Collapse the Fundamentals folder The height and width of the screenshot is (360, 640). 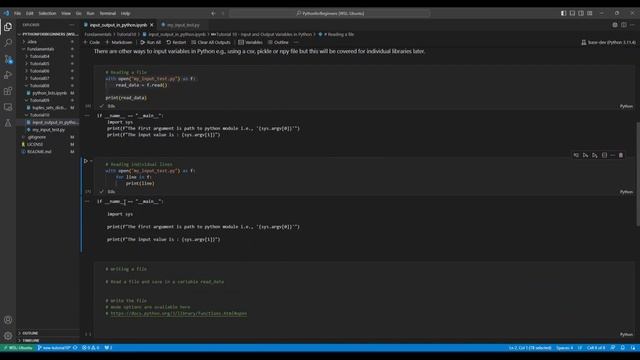click(40, 49)
